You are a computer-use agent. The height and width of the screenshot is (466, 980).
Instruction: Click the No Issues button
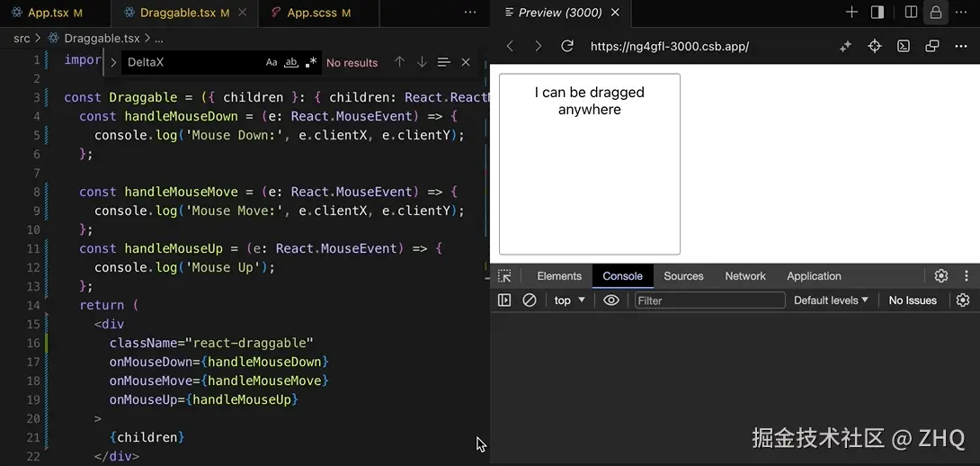913,300
